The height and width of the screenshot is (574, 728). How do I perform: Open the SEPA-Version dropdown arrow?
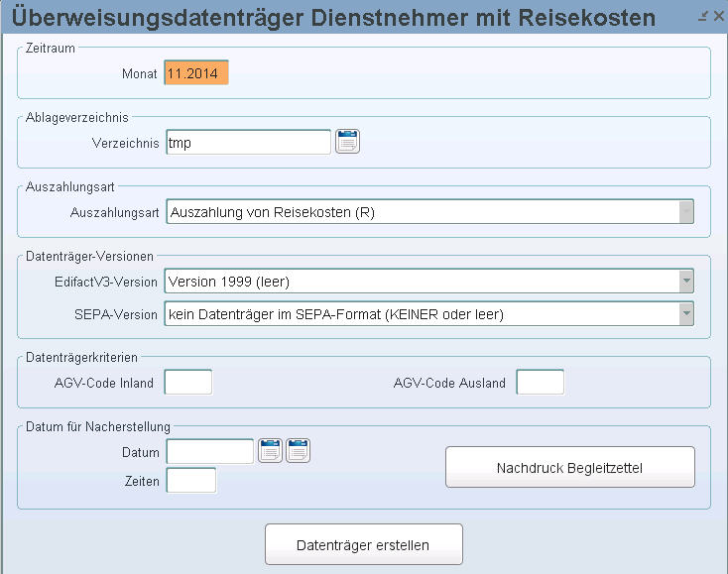click(685, 313)
